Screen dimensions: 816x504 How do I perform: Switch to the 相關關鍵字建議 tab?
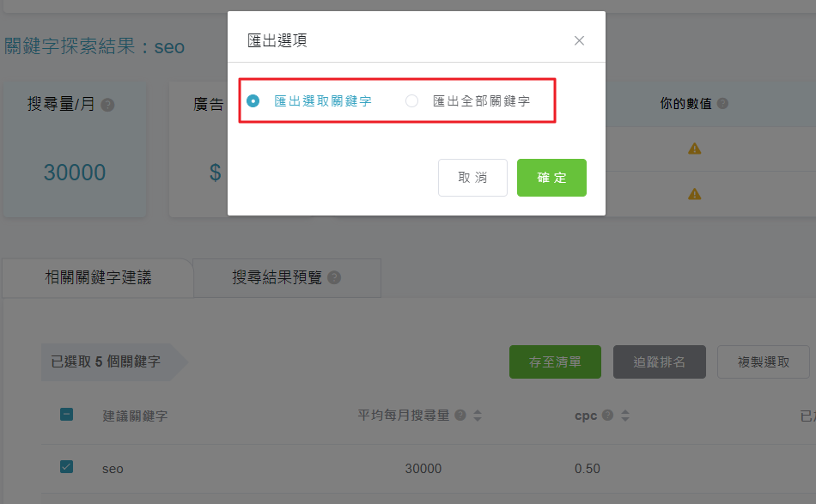pos(98,277)
